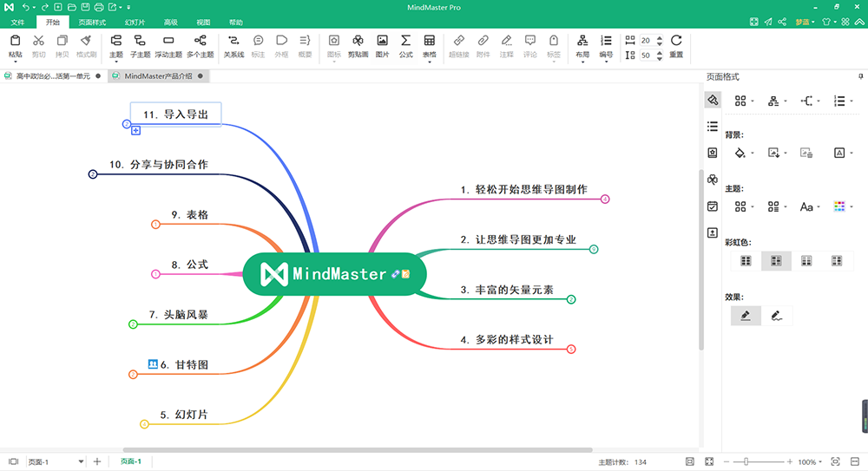Select topic '10. 分享与协同合作'

tap(158, 165)
